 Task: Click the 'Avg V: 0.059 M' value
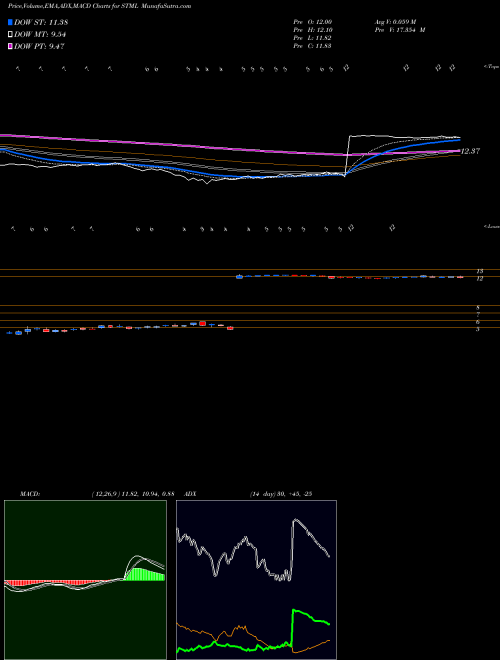[395, 22]
